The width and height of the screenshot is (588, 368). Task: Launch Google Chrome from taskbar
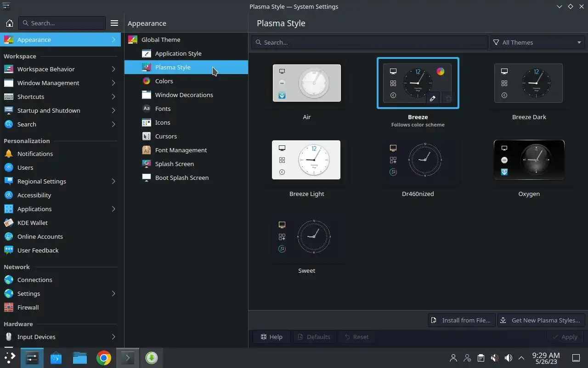click(x=104, y=358)
